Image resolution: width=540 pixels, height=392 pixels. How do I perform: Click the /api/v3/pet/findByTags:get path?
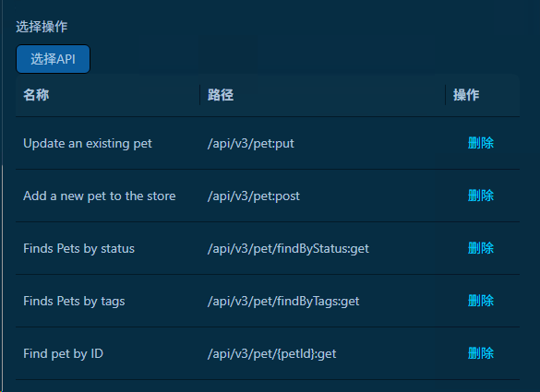pyautogui.click(x=283, y=302)
